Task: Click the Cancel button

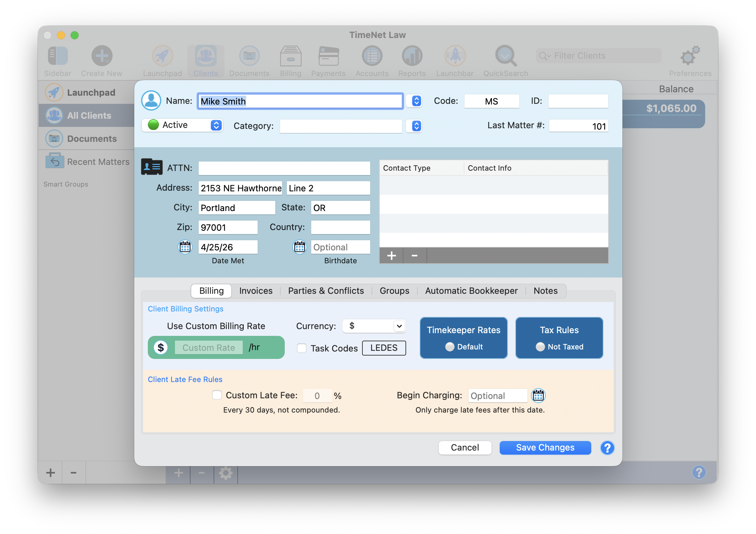Action: click(465, 447)
